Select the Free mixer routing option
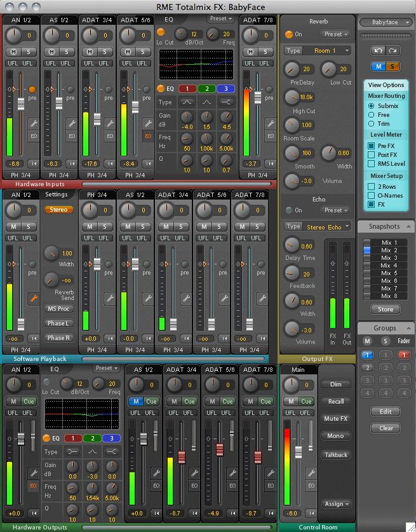The image size is (416, 532). [x=371, y=114]
